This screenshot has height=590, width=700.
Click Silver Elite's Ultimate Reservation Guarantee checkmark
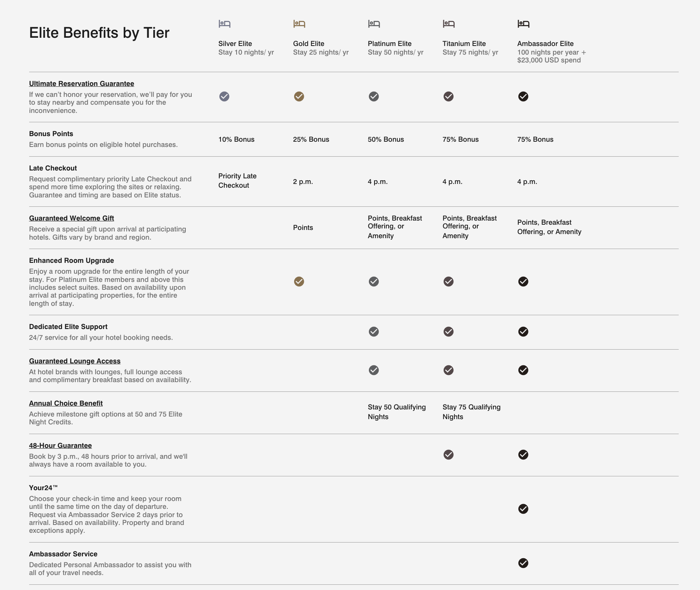224,96
